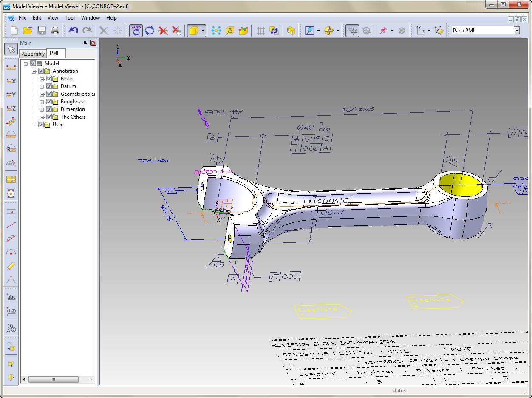532x398 pixels.
Task: Open the Part+PMI dropdown list
Action: pyautogui.click(x=517, y=30)
